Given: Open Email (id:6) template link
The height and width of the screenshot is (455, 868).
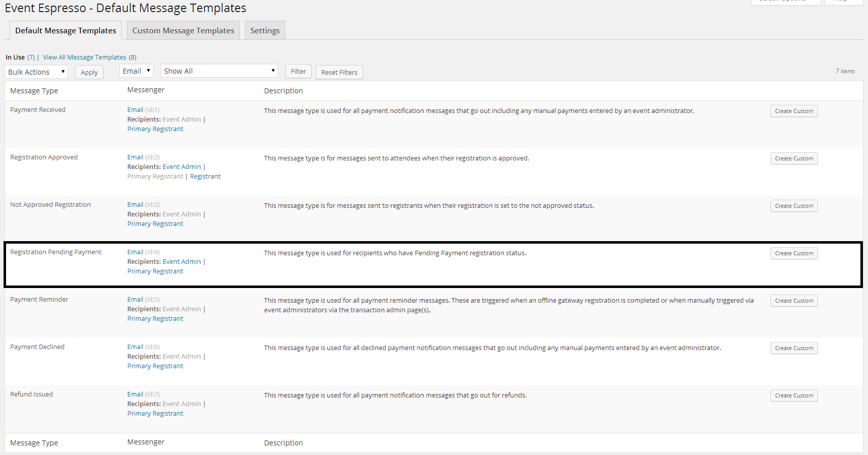Looking at the screenshot, I should click(135, 347).
